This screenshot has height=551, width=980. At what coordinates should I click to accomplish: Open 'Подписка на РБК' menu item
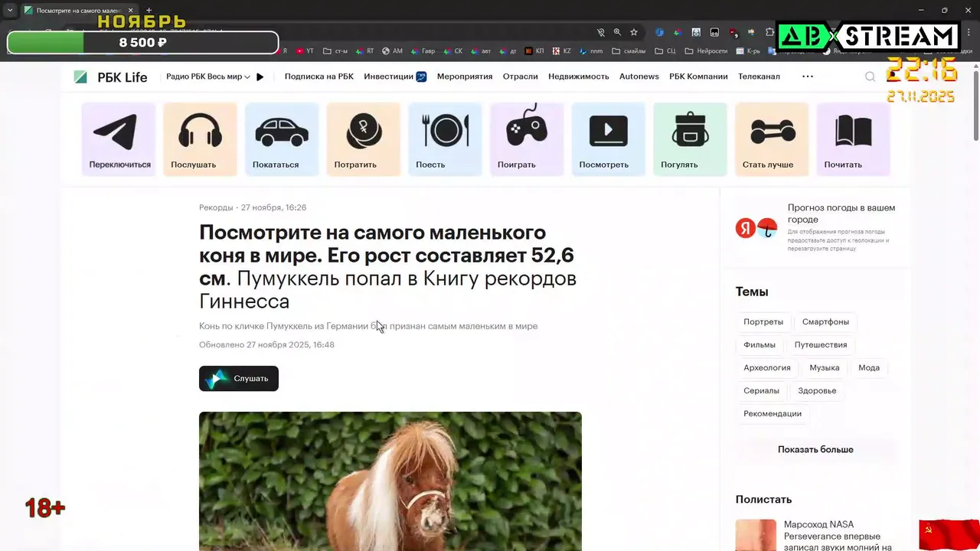click(x=319, y=77)
